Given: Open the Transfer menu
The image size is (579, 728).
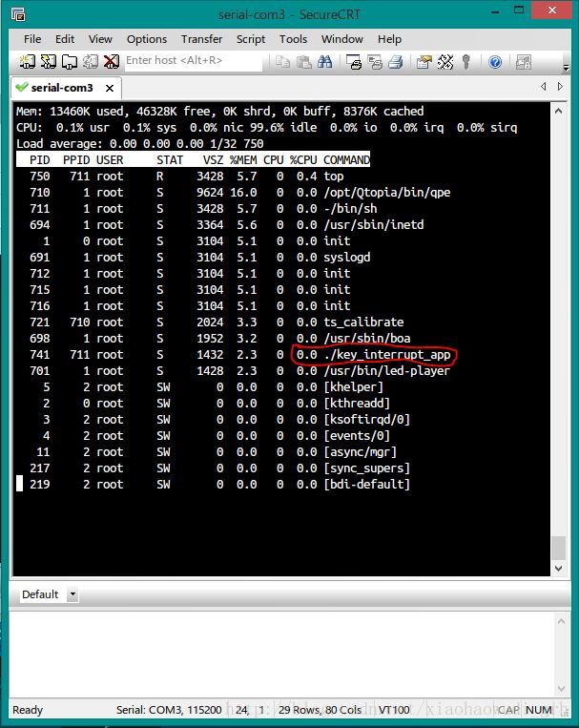Looking at the screenshot, I should [x=201, y=39].
